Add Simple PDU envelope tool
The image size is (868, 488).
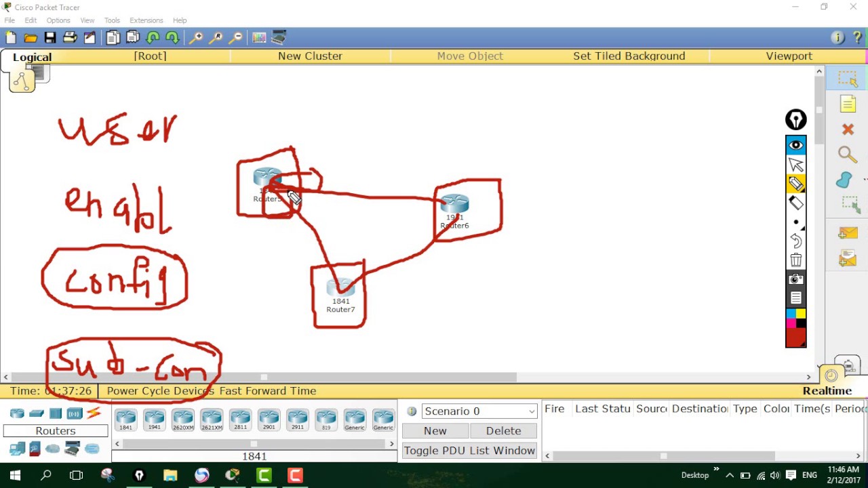coord(848,232)
